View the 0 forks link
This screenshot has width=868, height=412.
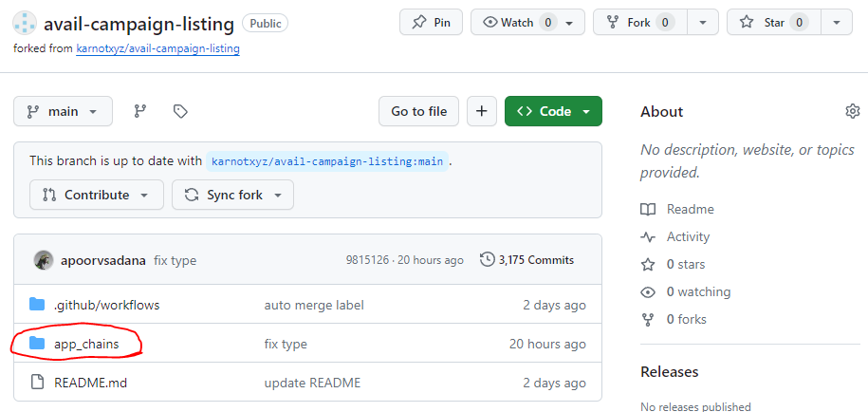click(x=674, y=320)
